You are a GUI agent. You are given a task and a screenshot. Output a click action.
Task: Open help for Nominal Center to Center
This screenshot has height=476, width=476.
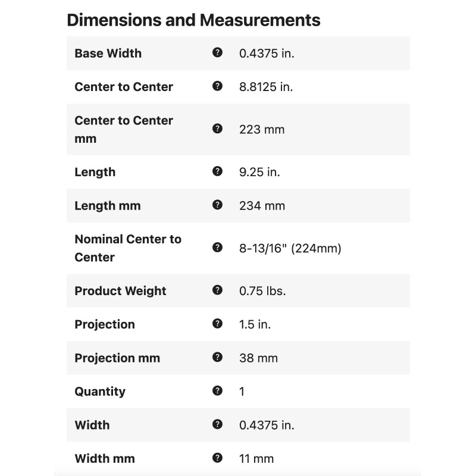pyautogui.click(x=217, y=248)
